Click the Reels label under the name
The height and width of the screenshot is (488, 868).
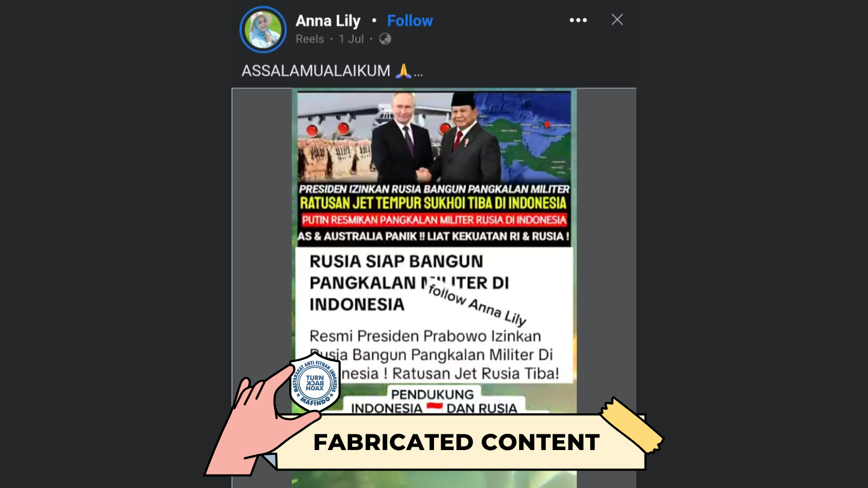click(310, 39)
